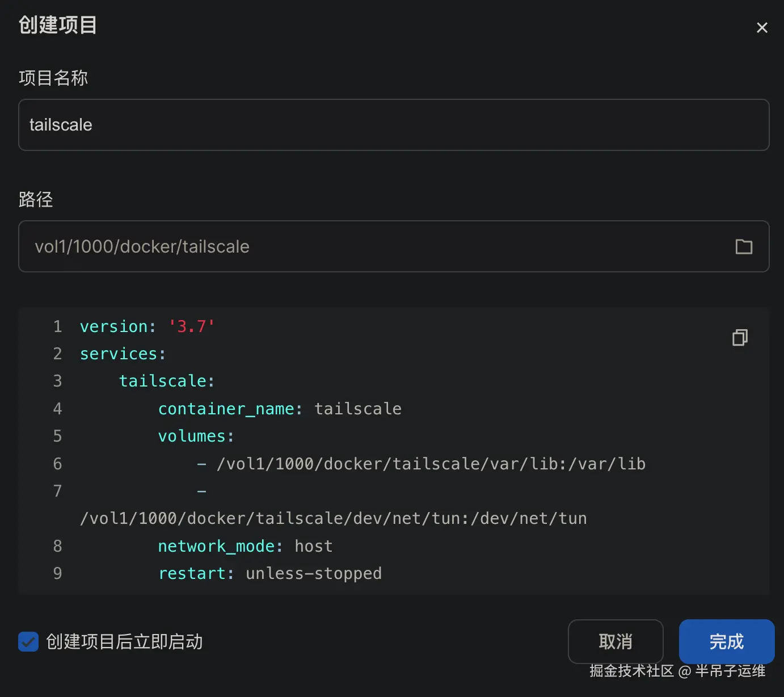This screenshot has width=784, height=697.
Task: Untick the start-immediately-after-creating checkbox
Action: coord(28,641)
